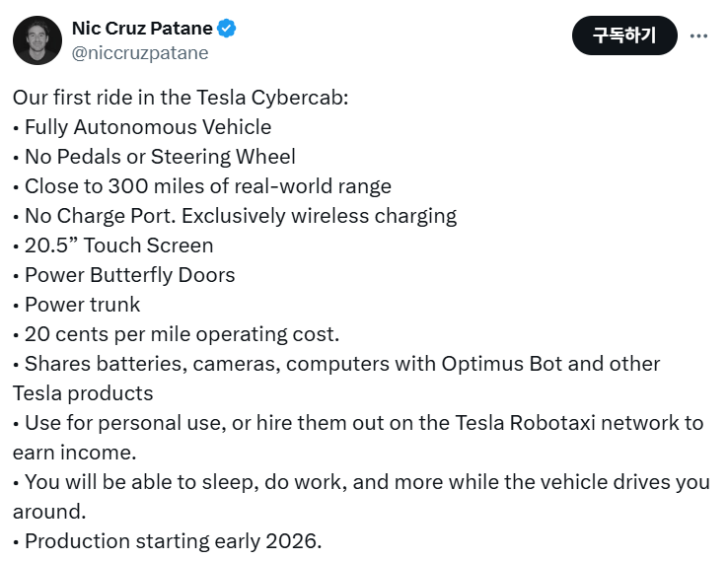Select the 'Exclusively wireless charging' bullet line
The image size is (728, 561).
point(235,216)
